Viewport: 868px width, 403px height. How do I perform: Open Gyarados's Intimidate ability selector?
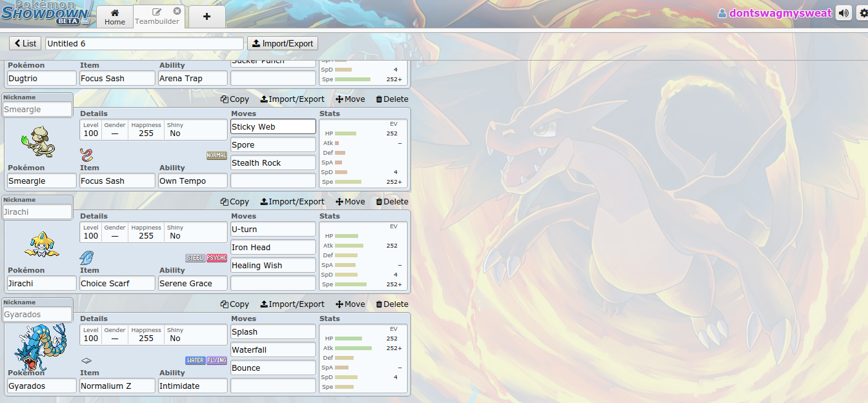[x=192, y=386]
